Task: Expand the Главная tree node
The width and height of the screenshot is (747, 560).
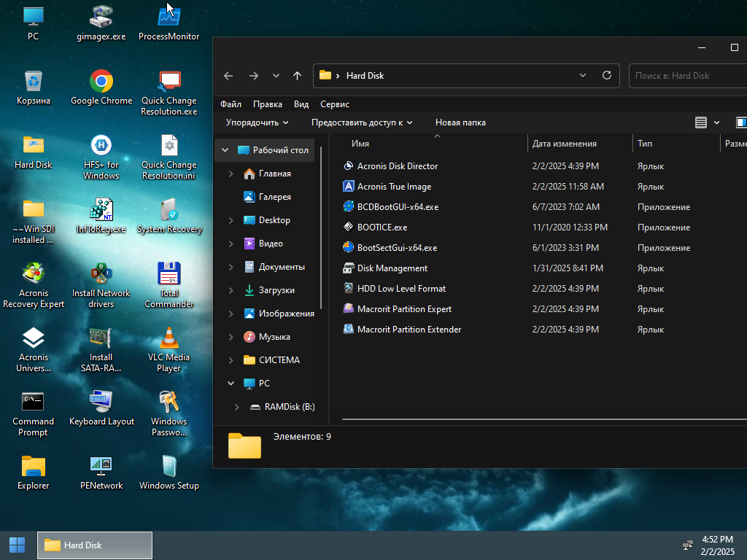Action: pyautogui.click(x=231, y=174)
